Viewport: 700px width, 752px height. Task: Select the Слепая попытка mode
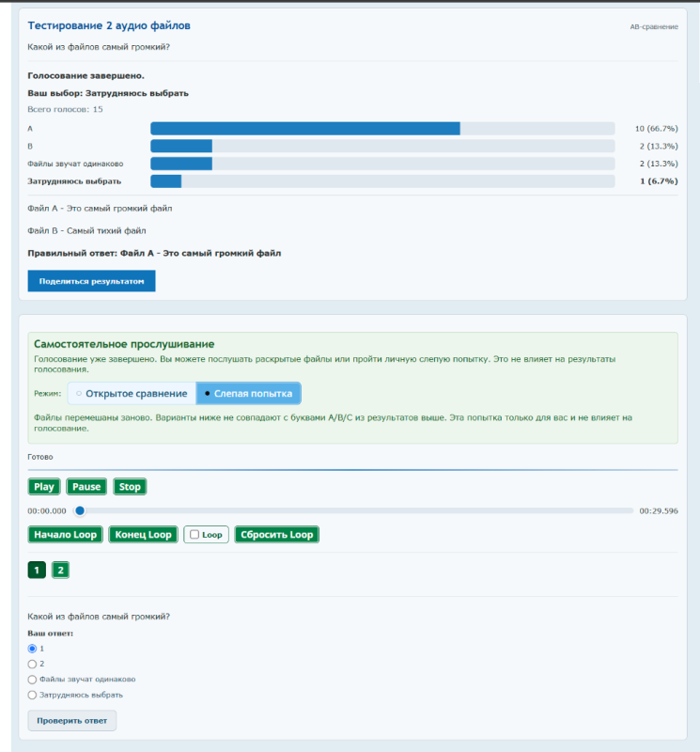248,393
